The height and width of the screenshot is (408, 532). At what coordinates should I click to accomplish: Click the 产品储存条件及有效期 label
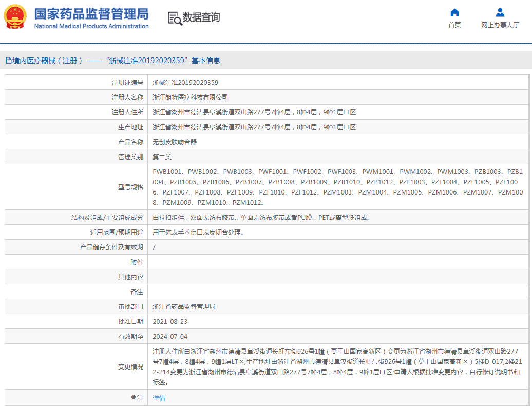pyautogui.click(x=111, y=247)
